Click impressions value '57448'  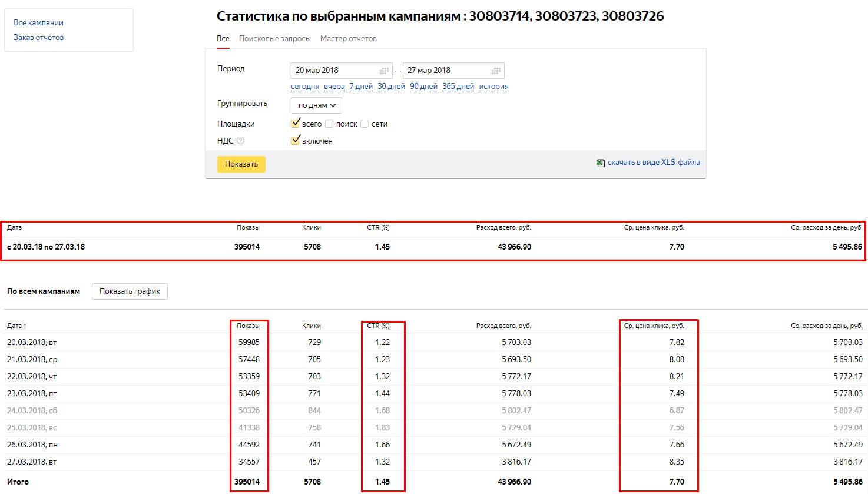249,360
